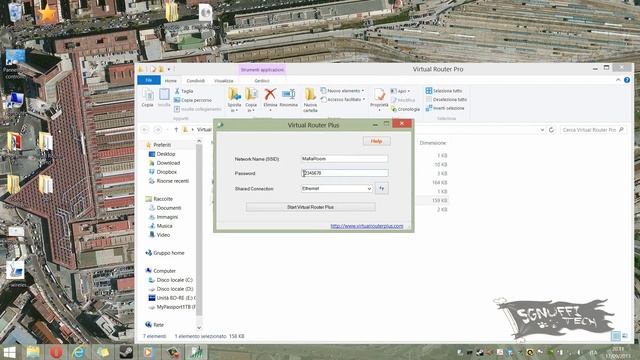Click the Strumenti applicazioni tab header
This screenshot has height=360, width=640.
(x=262, y=70)
